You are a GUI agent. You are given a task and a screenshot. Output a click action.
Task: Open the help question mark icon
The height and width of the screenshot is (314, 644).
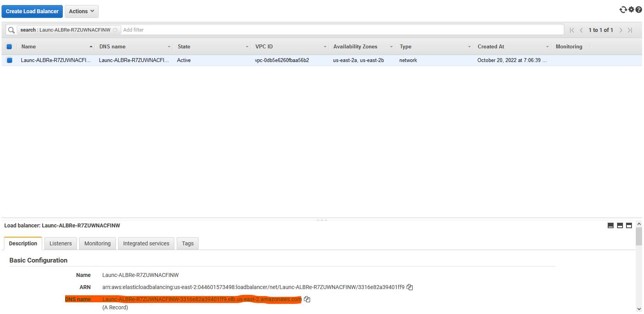coord(639,10)
